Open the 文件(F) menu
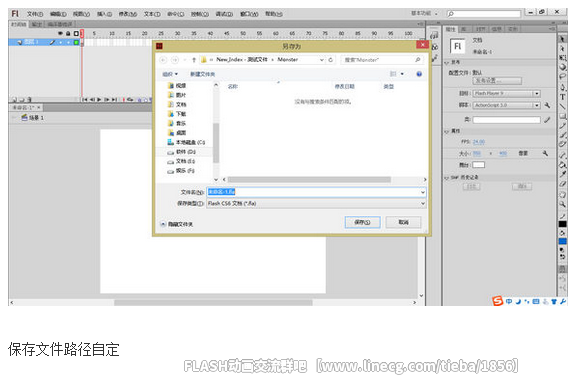This screenshot has width=570, height=385. coord(35,14)
